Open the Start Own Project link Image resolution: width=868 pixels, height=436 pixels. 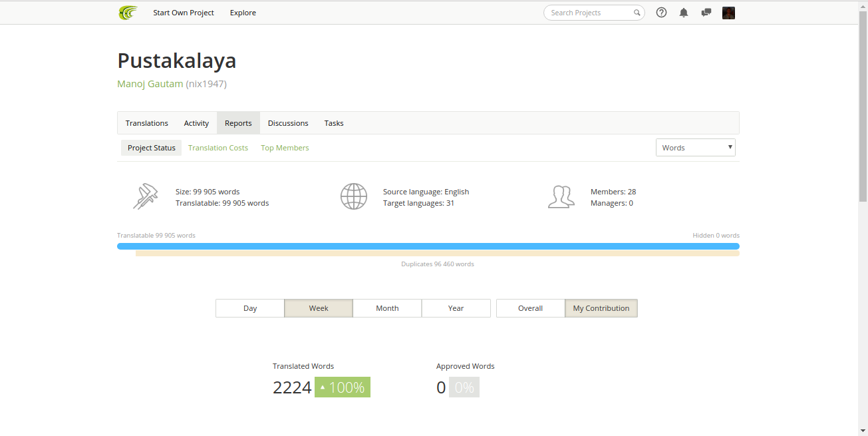(184, 13)
